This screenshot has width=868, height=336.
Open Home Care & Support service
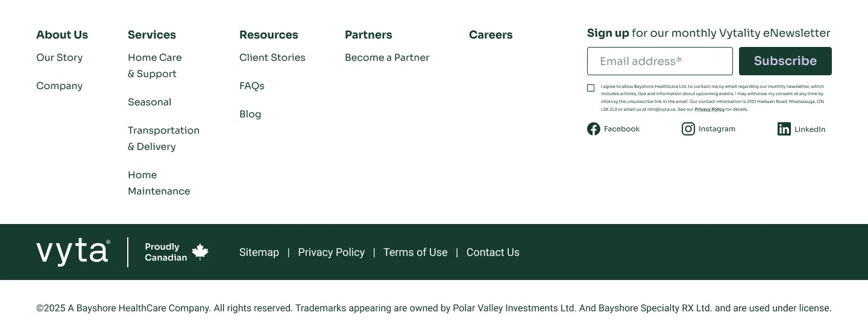(x=154, y=66)
